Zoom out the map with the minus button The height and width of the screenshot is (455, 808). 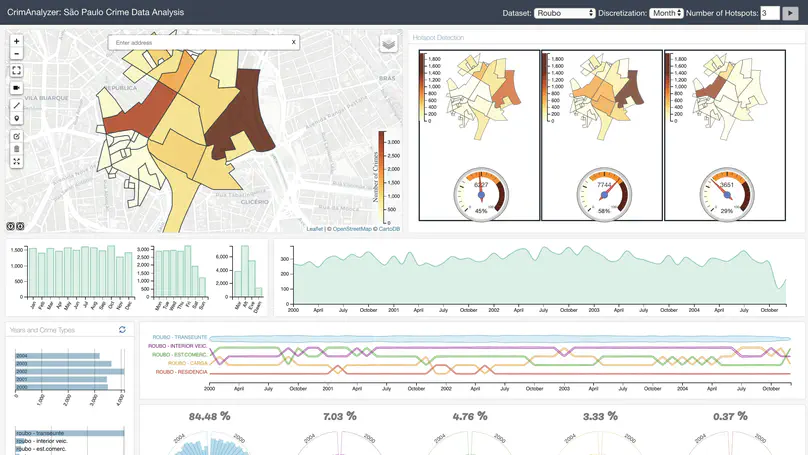(16, 54)
